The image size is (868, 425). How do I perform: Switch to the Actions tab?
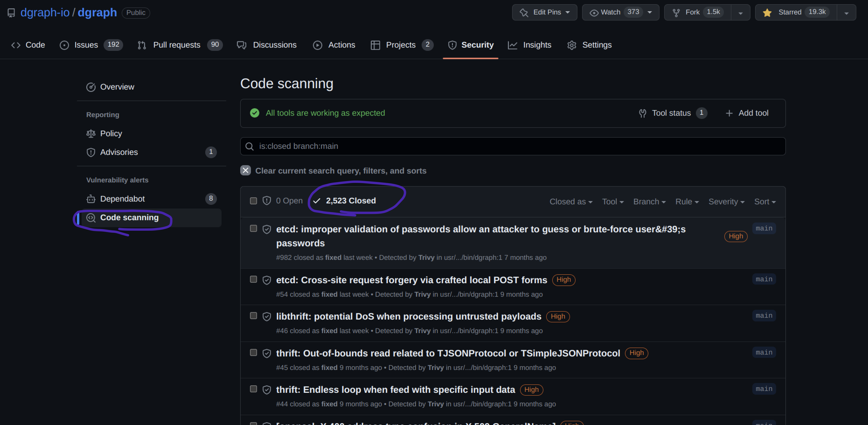pyautogui.click(x=334, y=45)
